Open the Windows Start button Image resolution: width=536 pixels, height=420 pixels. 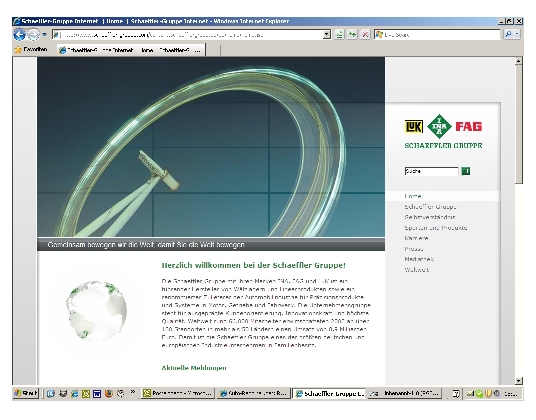point(26,394)
